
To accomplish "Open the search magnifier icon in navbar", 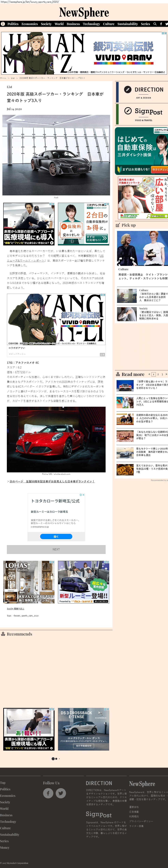I will click(155, 24).
